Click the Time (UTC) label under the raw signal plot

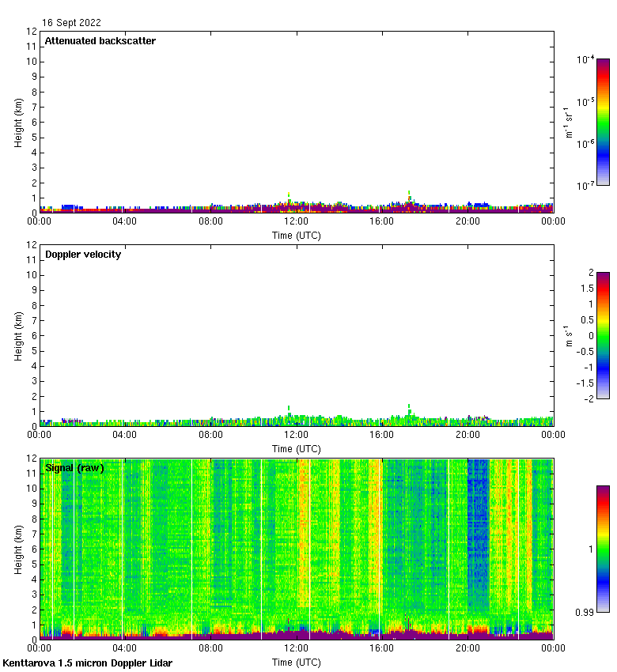click(296, 662)
